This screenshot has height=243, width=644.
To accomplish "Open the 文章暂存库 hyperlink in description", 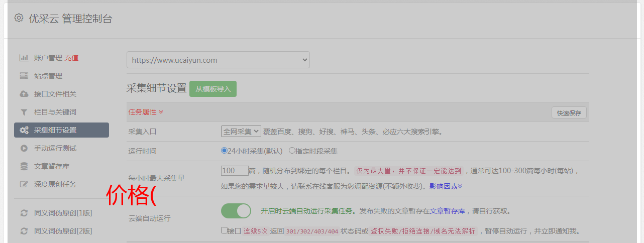I will pyautogui.click(x=447, y=211).
